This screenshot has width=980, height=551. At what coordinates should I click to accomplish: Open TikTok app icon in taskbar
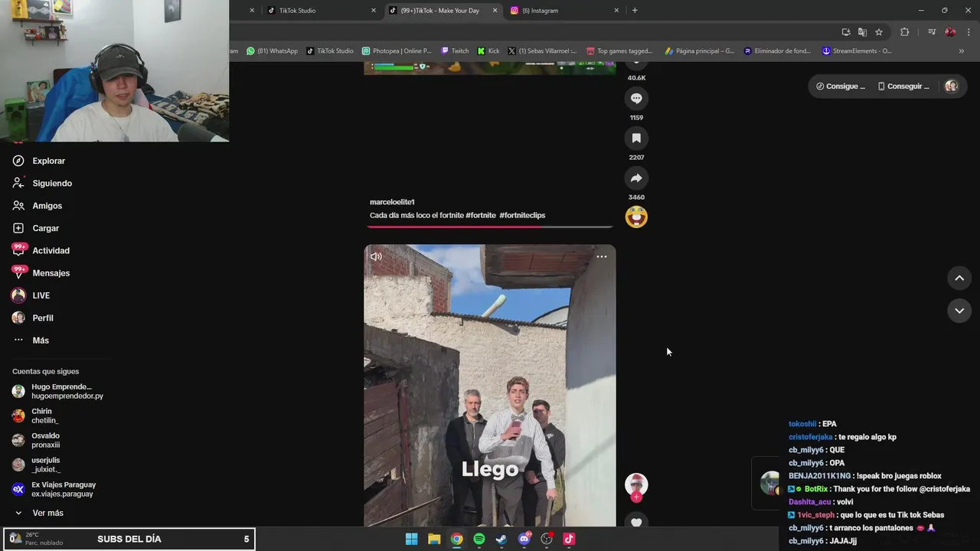coord(569,539)
